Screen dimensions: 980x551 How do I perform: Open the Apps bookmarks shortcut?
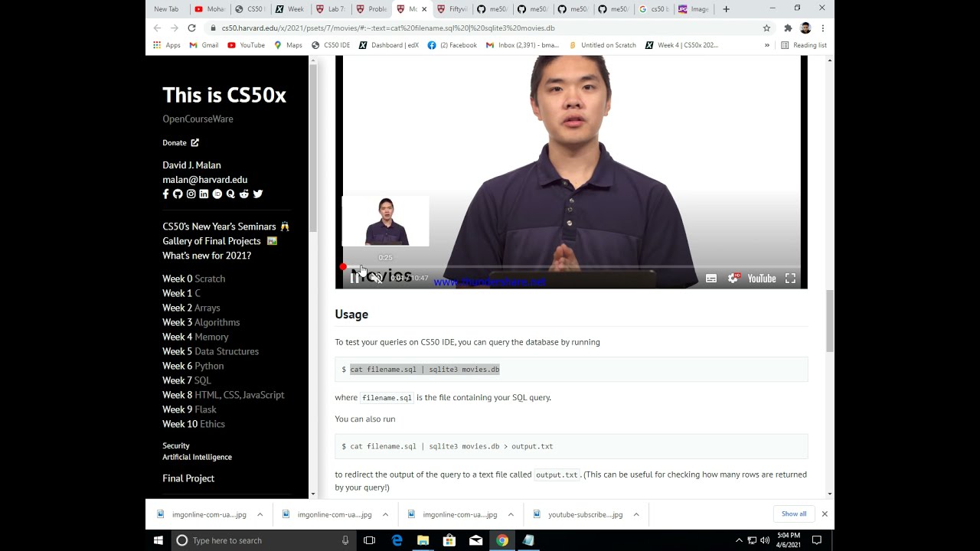coord(167,45)
